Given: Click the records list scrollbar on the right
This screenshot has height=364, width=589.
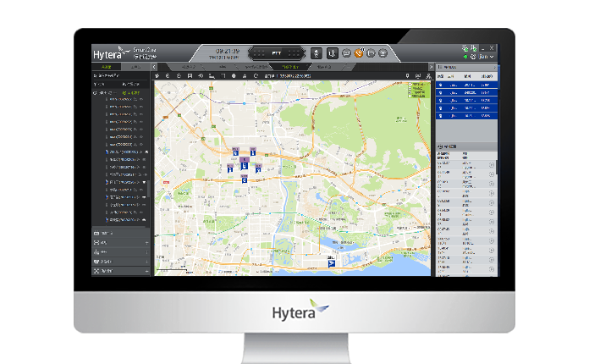Looking at the screenshot, I should pyautogui.click(x=497, y=167).
